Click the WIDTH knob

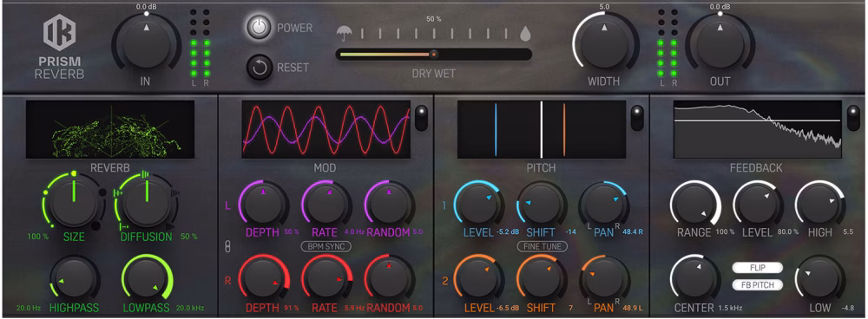604,44
